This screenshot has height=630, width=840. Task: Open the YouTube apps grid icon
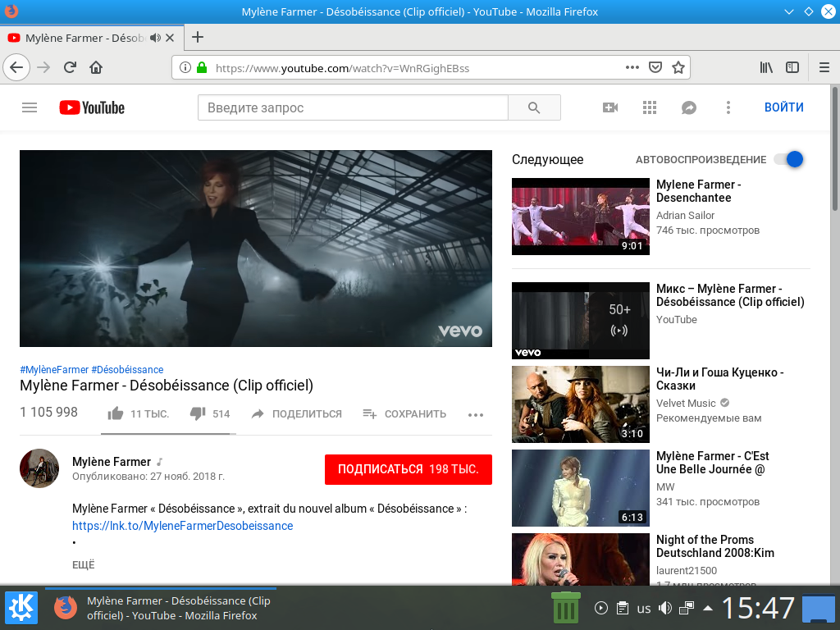coord(650,107)
